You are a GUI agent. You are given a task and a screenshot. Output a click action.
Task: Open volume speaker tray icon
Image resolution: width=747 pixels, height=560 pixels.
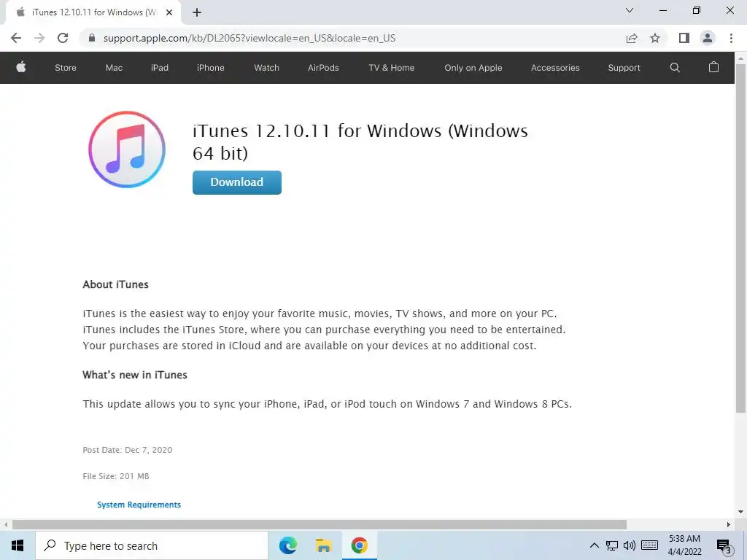pos(630,545)
